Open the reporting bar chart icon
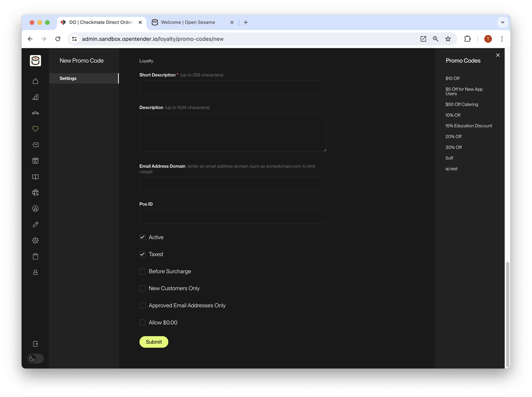This screenshot has width=532, height=397. [x=35, y=97]
